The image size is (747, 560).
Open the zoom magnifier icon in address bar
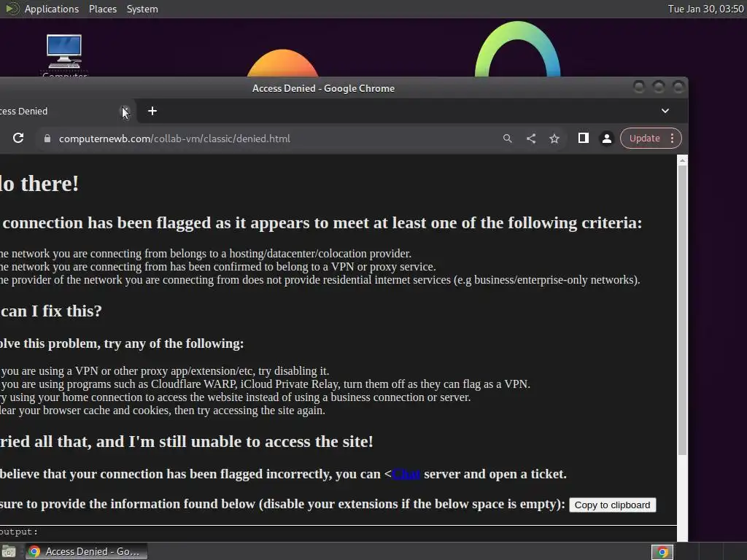point(508,138)
